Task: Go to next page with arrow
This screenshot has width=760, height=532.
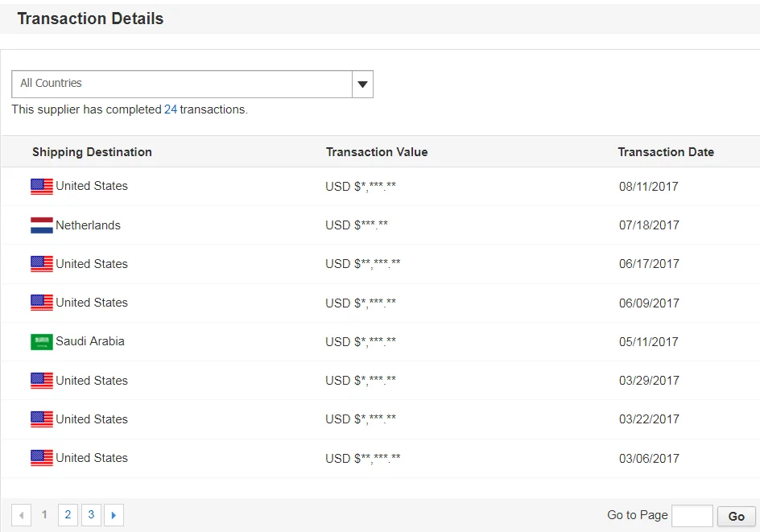Action: point(114,515)
